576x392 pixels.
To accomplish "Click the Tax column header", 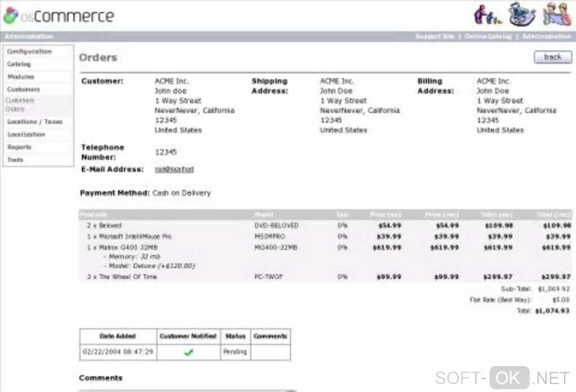I will (342, 215).
